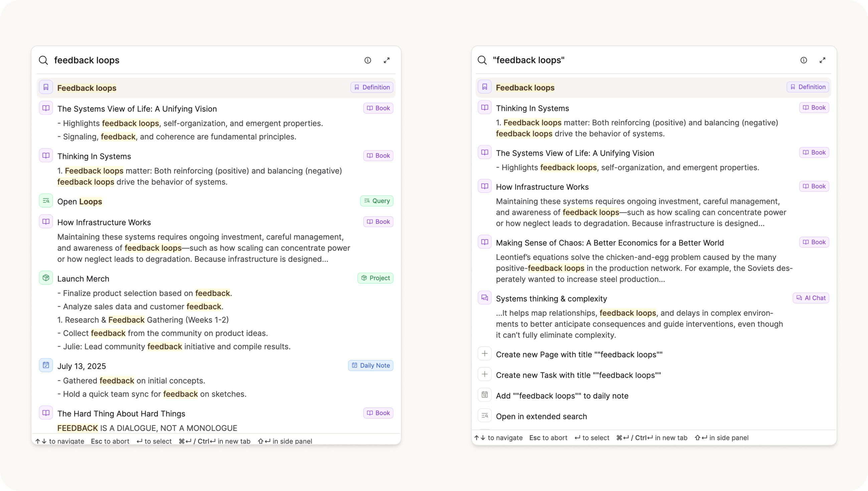Click the quoted search field on right
This screenshot has width=868, height=491.
529,60
